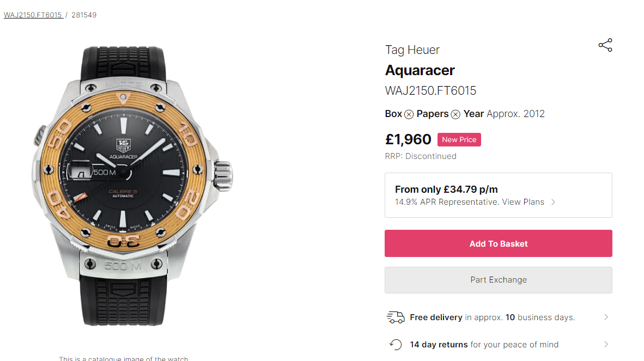Open the WAJ2150.FT6015 breadcrumb link

33,15
